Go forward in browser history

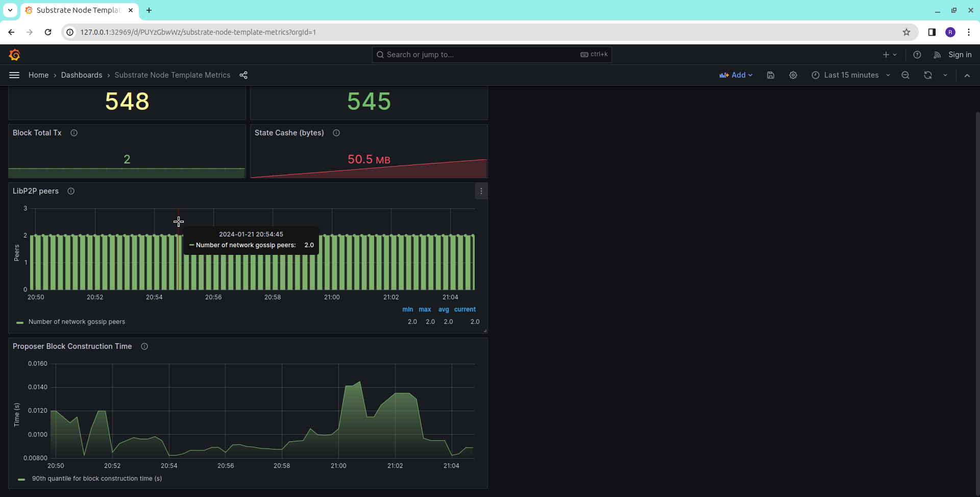(30, 32)
